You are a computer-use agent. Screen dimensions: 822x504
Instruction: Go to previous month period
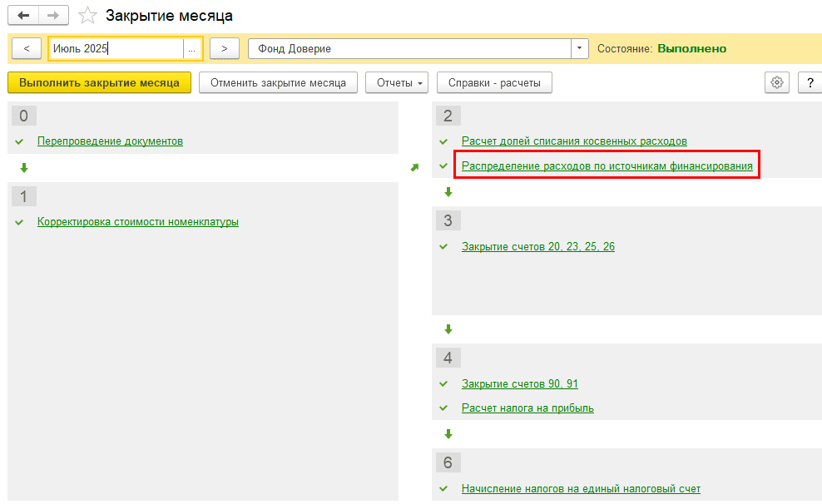click(27, 49)
